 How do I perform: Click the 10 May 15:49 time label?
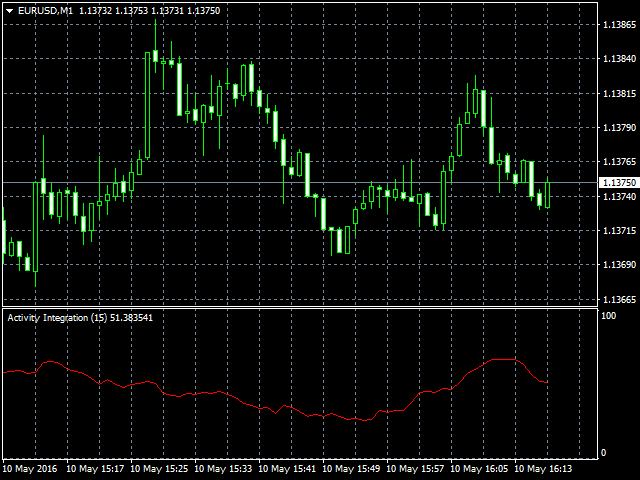[351, 469]
